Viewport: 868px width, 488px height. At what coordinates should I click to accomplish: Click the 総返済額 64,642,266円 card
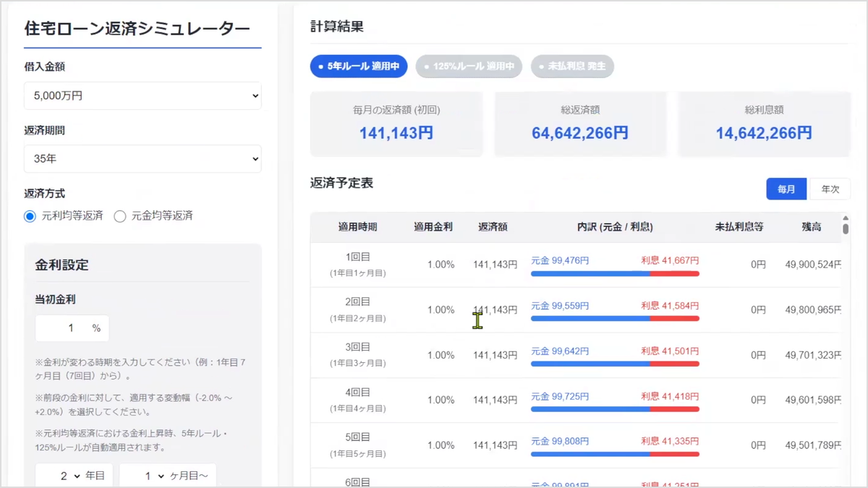[x=580, y=124]
